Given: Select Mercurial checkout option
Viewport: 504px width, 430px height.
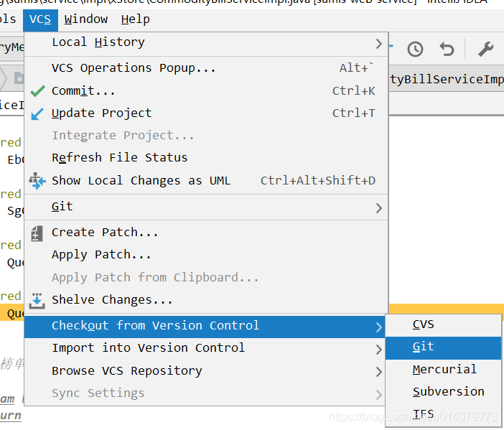Looking at the screenshot, I should click(444, 370).
